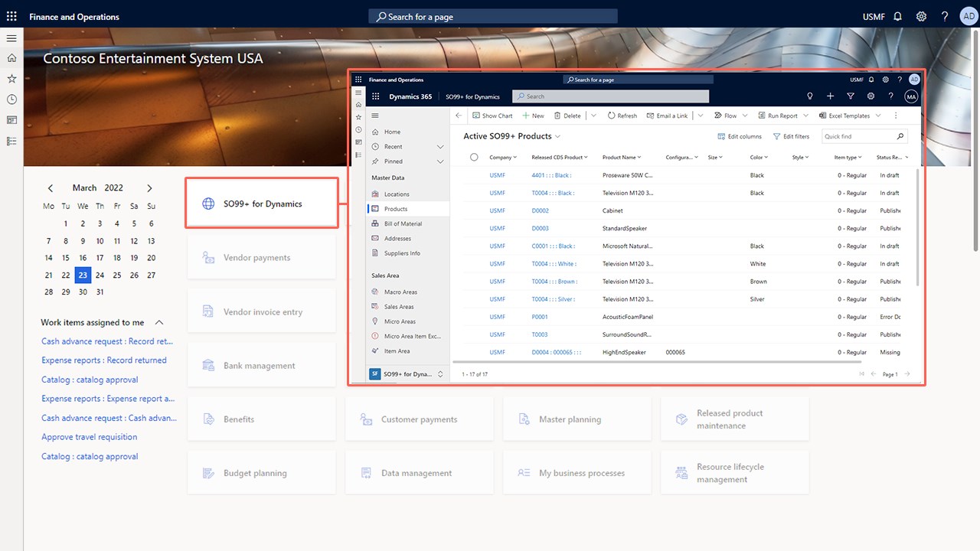Click Email a Link in command bar
Image resolution: width=980 pixels, height=551 pixels.
(x=665, y=116)
